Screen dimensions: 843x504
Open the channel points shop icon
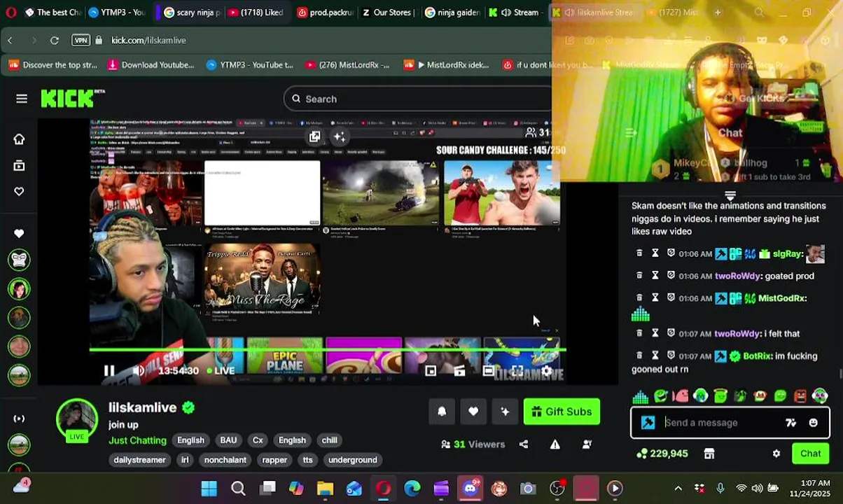[x=709, y=454]
